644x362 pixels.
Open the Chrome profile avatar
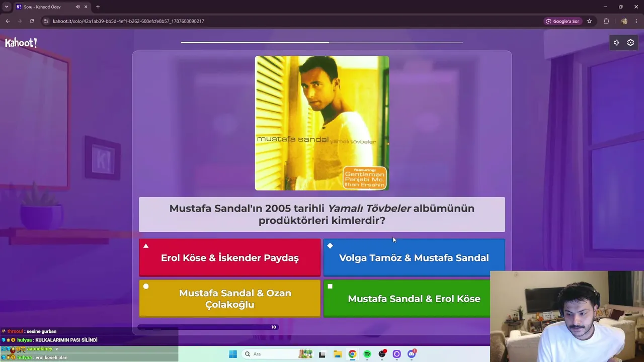coord(624,21)
